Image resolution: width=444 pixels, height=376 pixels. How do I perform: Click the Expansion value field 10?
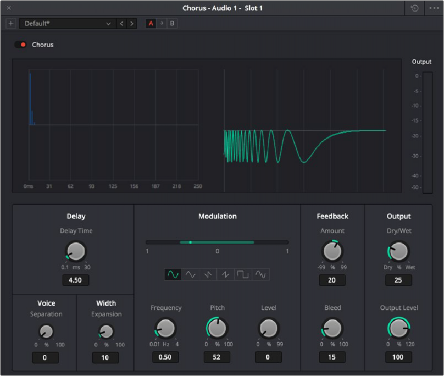(105, 358)
